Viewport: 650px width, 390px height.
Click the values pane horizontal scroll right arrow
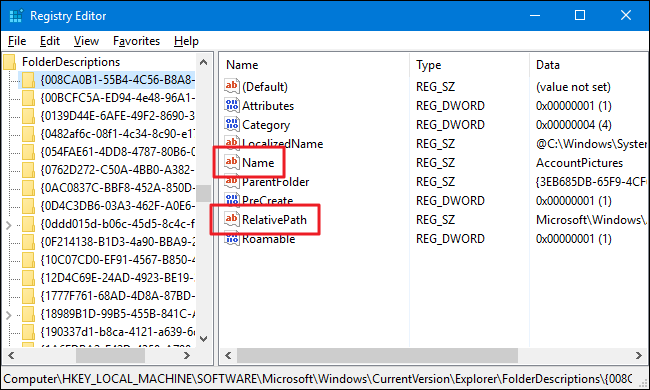point(638,355)
